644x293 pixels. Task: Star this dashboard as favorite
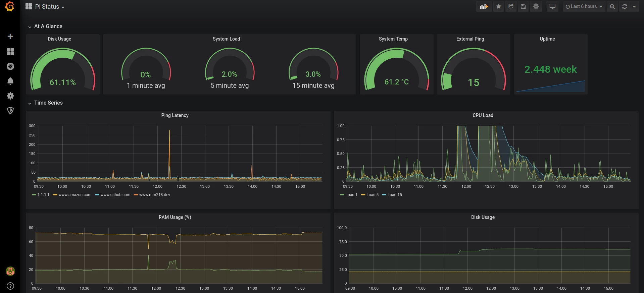(x=499, y=6)
